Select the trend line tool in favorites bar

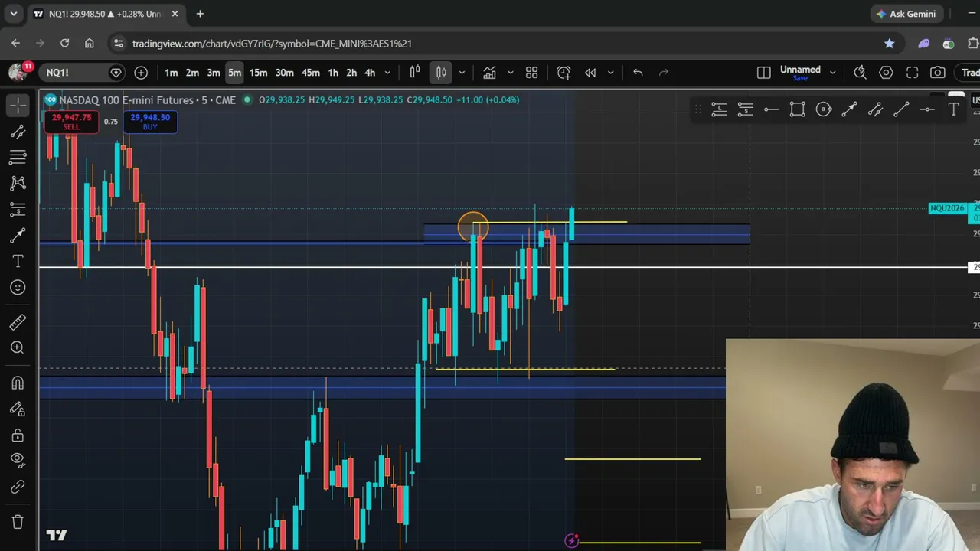coord(901,109)
